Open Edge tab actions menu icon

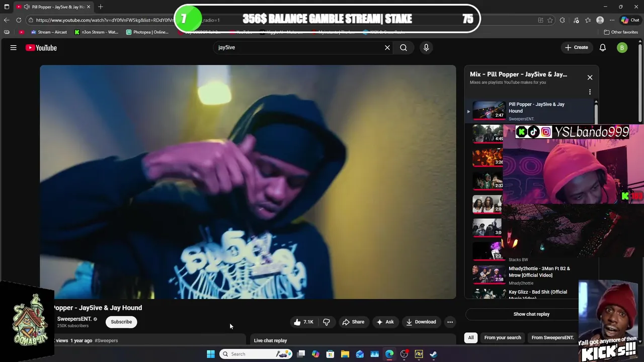click(x=7, y=7)
